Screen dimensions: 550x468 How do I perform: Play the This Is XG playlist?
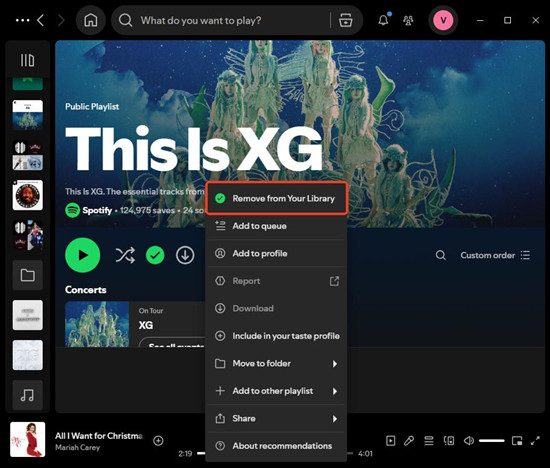[x=82, y=255]
